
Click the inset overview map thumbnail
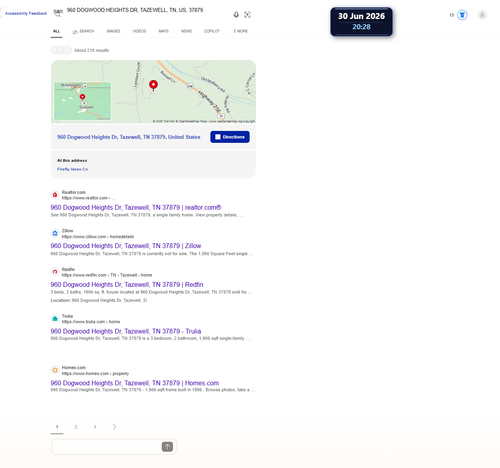83,101
